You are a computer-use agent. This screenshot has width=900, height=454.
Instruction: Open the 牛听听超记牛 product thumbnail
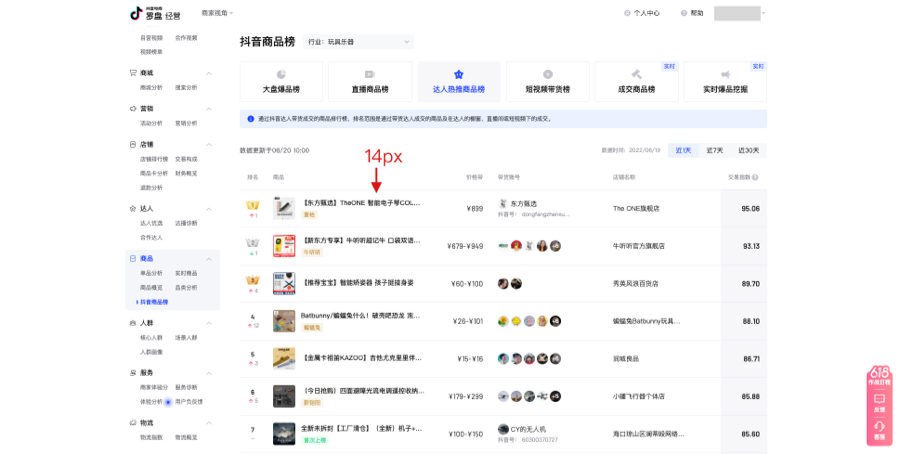tap(284, 246)
